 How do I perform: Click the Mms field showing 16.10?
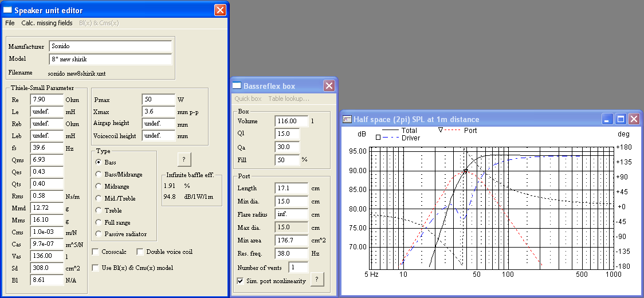click(x=47, y=220)
